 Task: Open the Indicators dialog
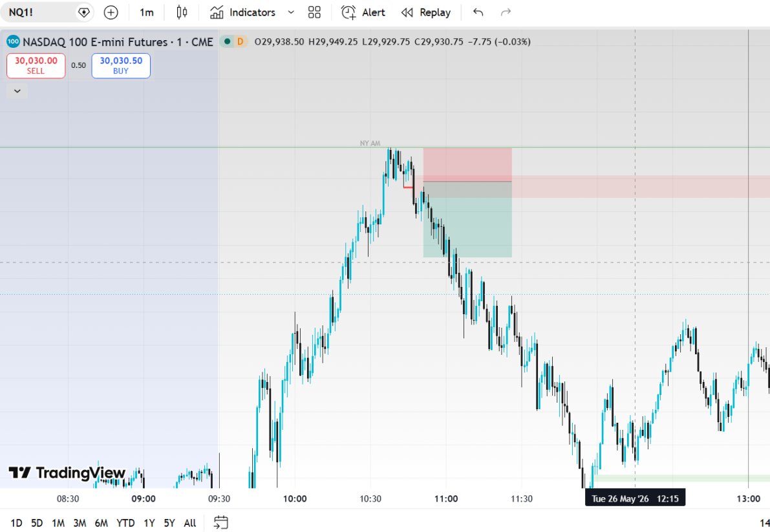tap(243, 12)
